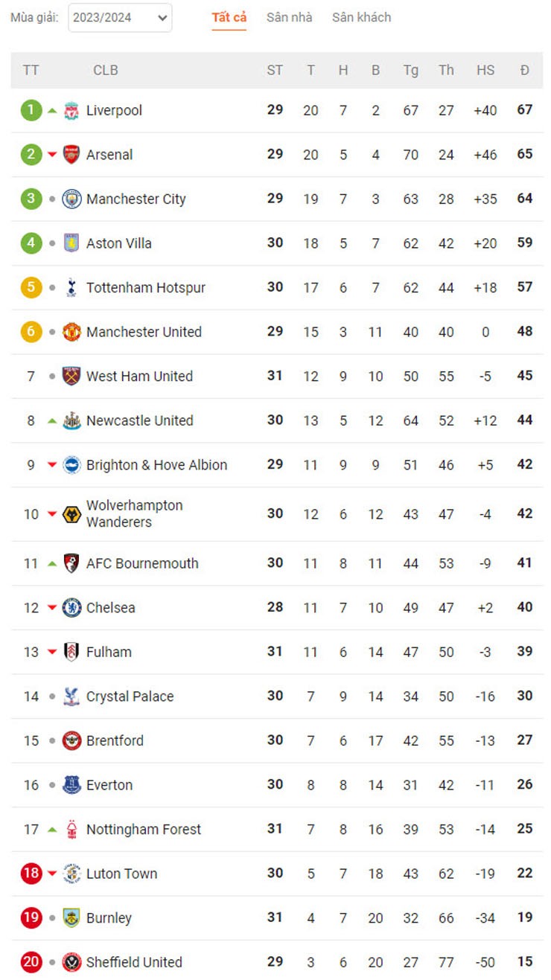
Task: Open the 2023/2024 season dropdown
Action: point(120,18)
